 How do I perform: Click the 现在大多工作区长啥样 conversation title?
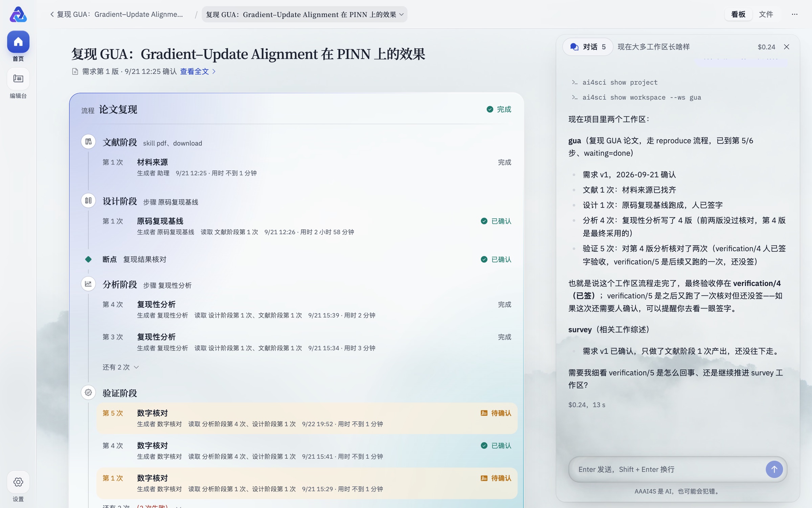pyautogui.click(x=654, y=47)
